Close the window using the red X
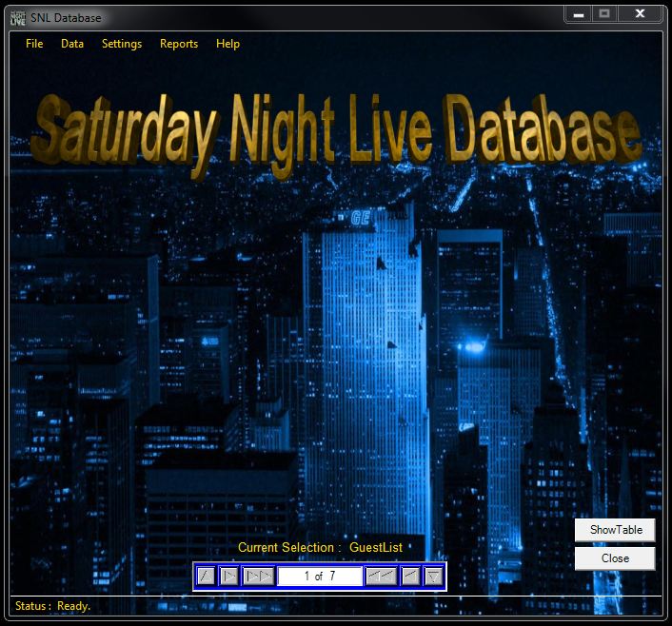 click(x=641, y=14)
